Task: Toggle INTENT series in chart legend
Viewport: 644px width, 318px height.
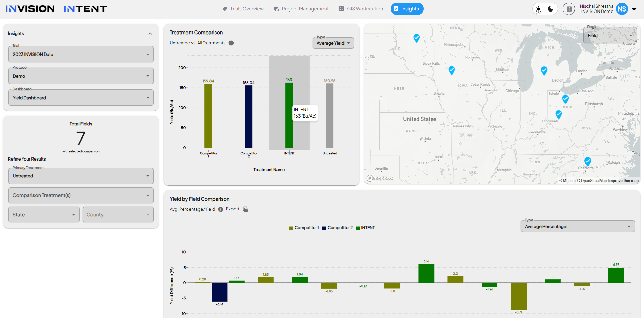Action: (365, 228)
